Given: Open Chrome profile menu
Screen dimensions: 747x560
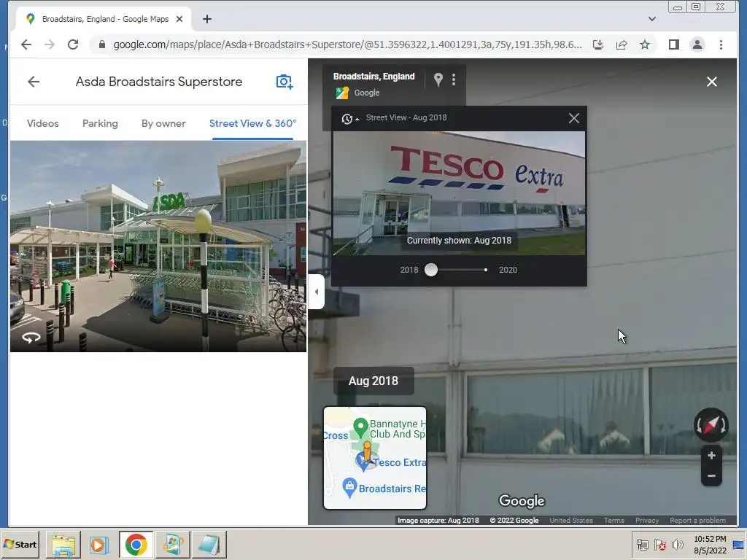Looking at the screenshot, I should 697,44.
